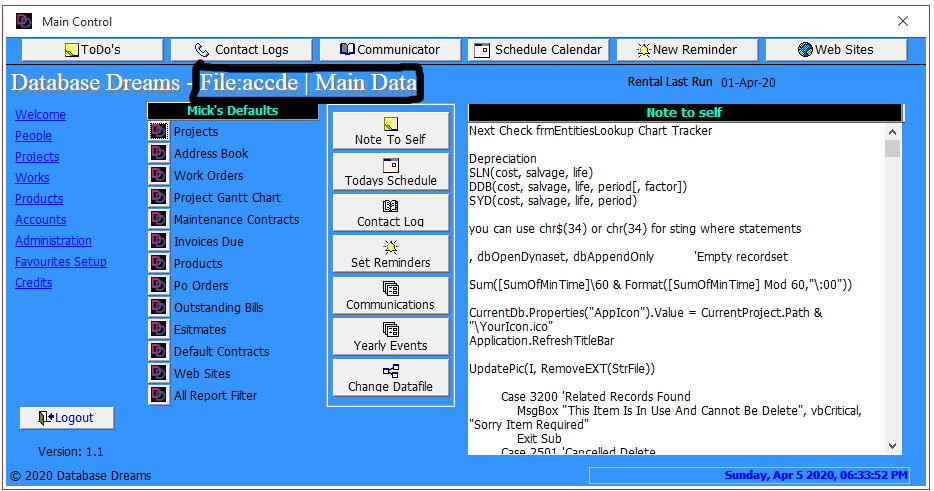Click the icon beside All Report Filter
Image resolution: width=934 pixels, height=491 pixels.
(158, 396)
